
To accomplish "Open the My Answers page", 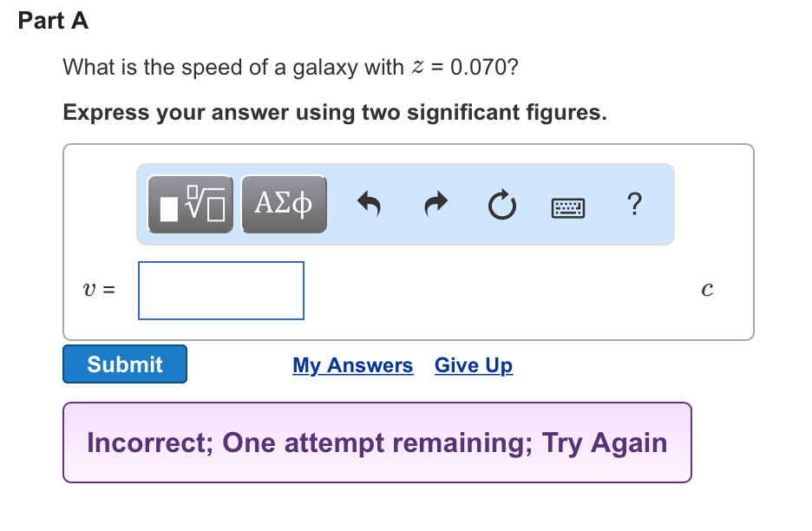I will click(x=352, y=365).
